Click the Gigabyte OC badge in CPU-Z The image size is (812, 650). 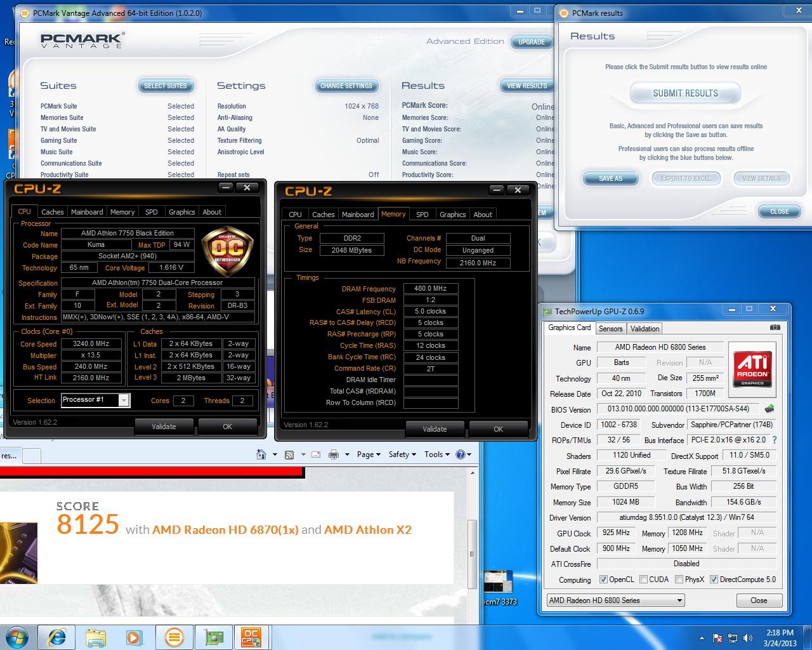226,250
